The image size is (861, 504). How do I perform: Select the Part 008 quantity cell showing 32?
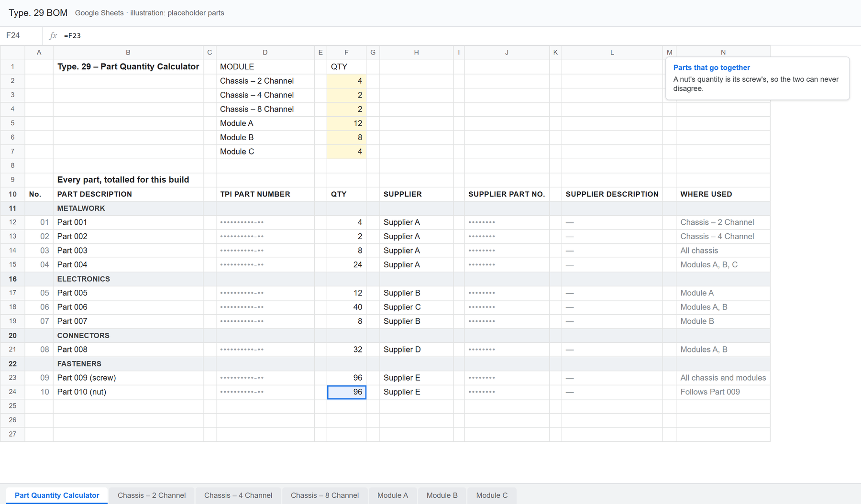(346, 350)
